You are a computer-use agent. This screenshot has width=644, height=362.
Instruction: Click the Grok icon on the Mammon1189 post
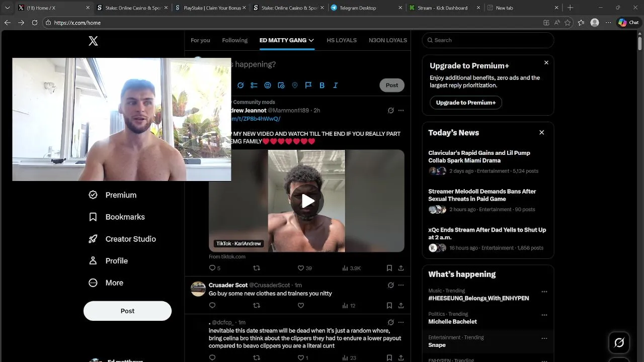click(x=391, y=110)
